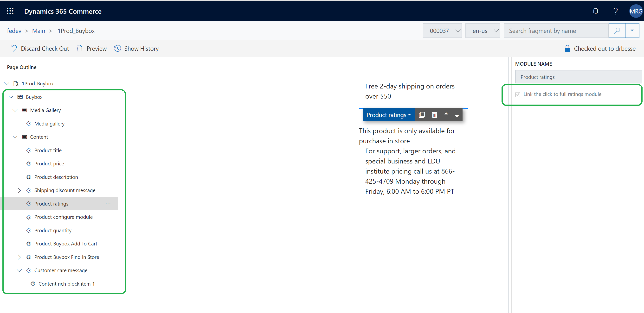Click the duplicate module icon in toolbar
The image size is (644, 313).
click(x=422, y=115)
